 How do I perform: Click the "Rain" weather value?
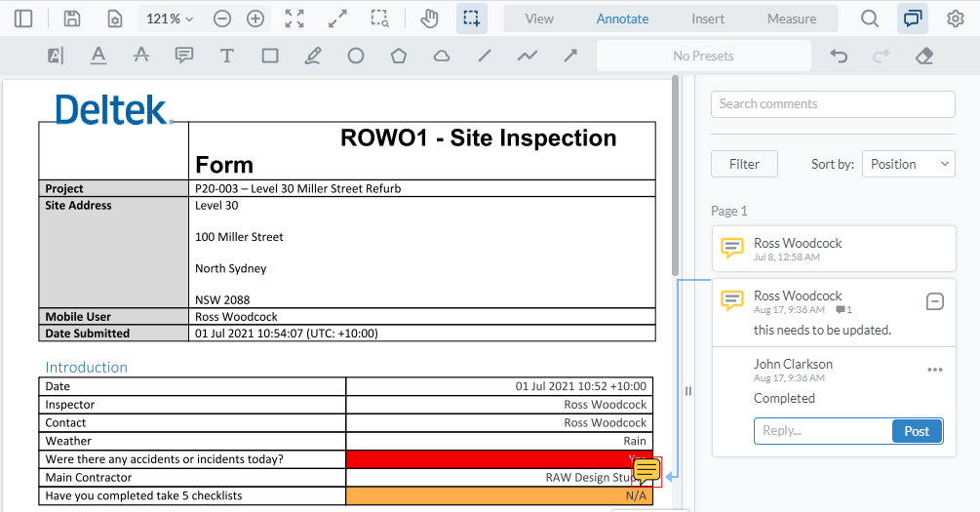[635, 441]
